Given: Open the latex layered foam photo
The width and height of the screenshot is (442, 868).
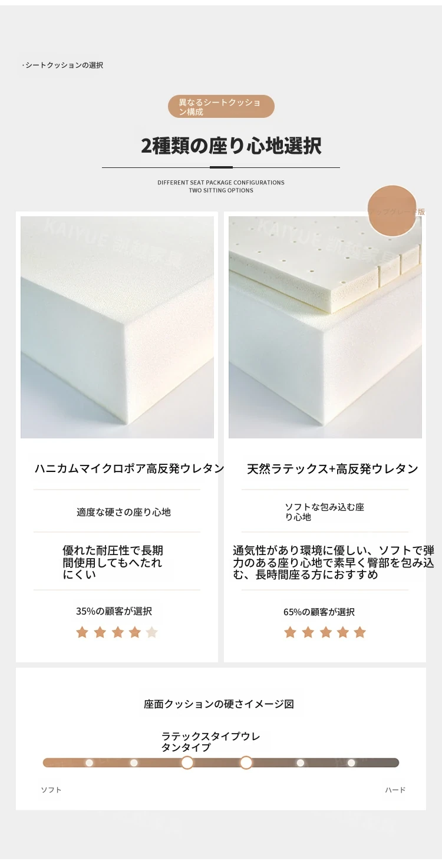Looking at the screenshot, I should (325, 327).
